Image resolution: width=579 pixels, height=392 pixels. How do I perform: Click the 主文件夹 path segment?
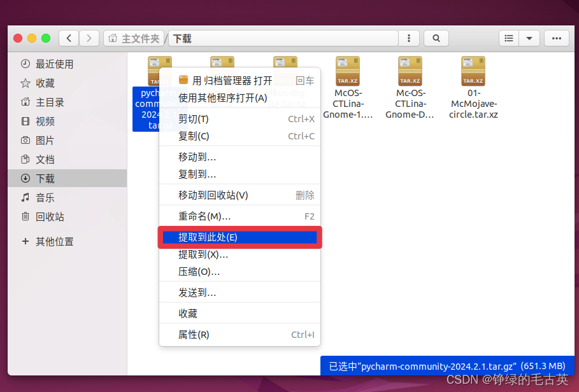[134, 38]
